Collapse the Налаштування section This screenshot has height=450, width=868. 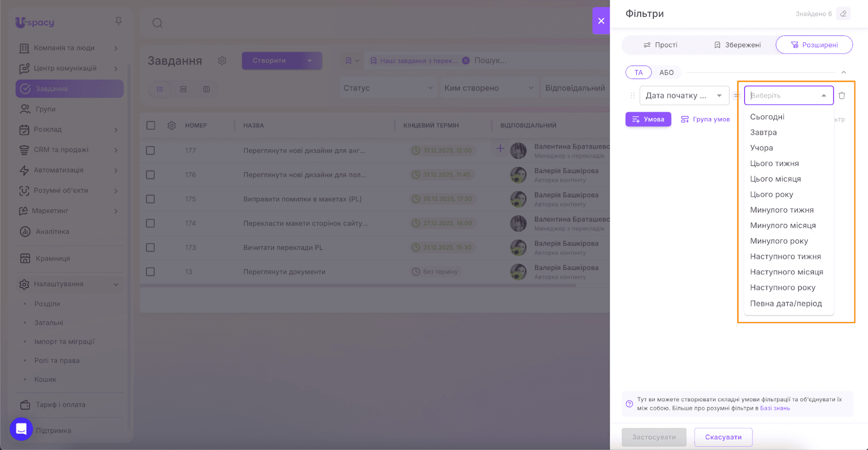click(116, 284)
